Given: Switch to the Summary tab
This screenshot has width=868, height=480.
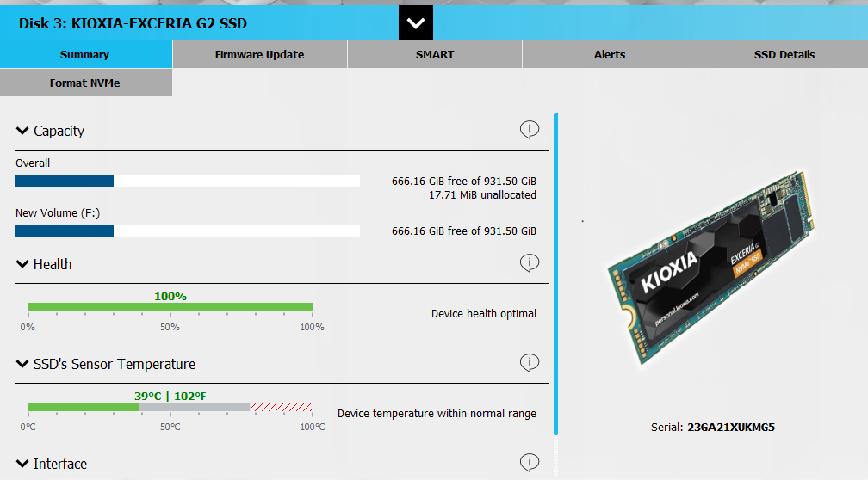Looking at the screenshot, I should click(86, 54).
